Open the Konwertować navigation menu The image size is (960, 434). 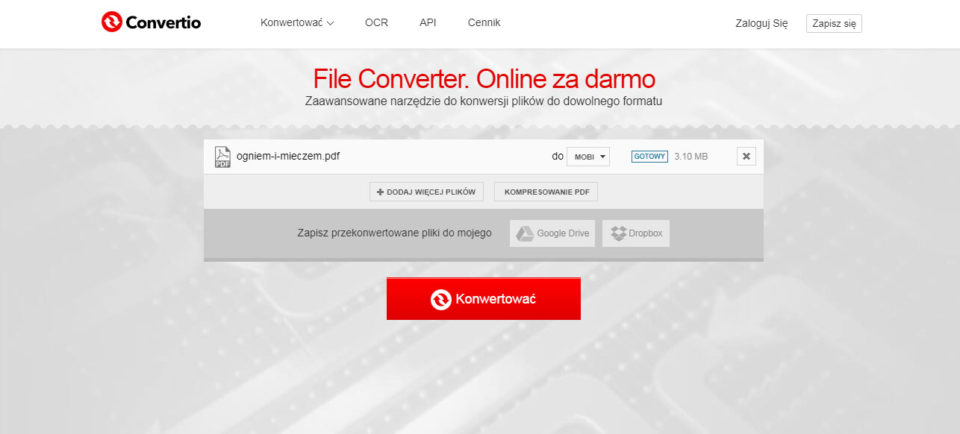click(x=297, y=23)
